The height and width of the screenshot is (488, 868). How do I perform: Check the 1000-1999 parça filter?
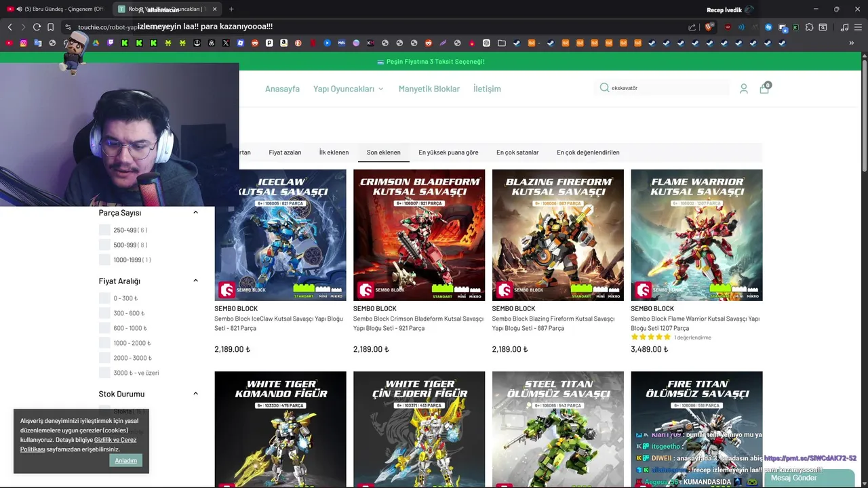click(x=104, y=260)
